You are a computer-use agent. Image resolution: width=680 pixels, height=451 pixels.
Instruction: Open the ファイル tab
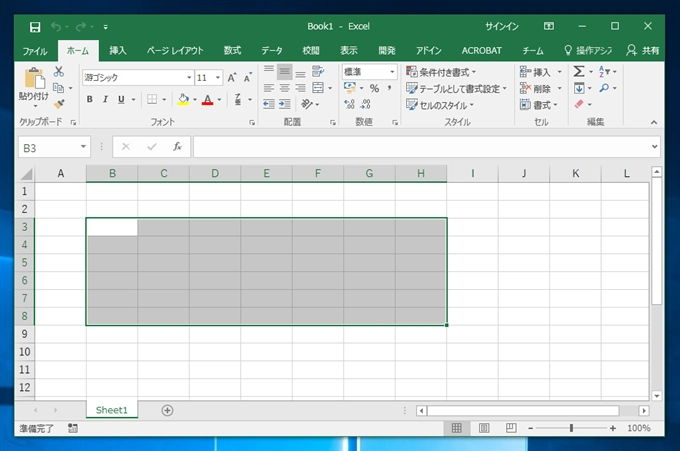coord(35,51)
